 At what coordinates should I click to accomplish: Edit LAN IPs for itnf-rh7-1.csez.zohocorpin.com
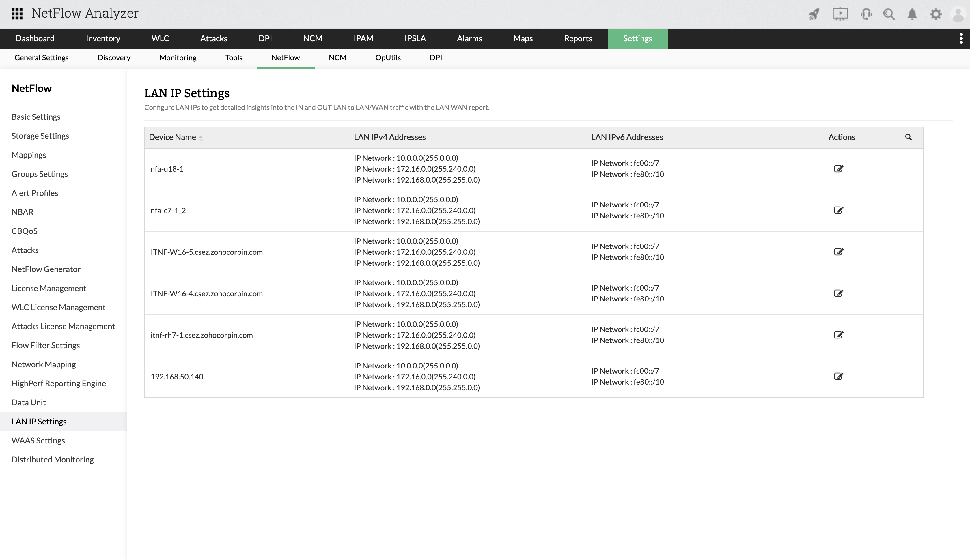pyautogui.click(x=839, y=335)
